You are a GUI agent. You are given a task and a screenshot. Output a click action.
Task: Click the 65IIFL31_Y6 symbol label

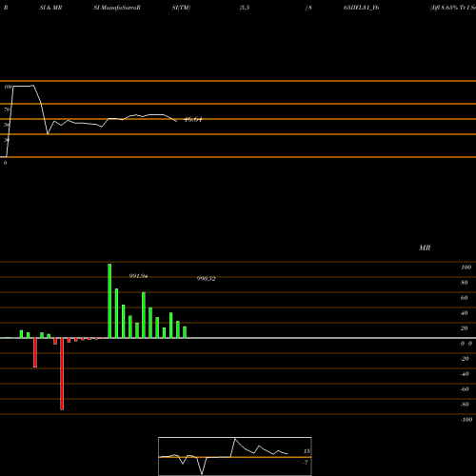(362, 8)
